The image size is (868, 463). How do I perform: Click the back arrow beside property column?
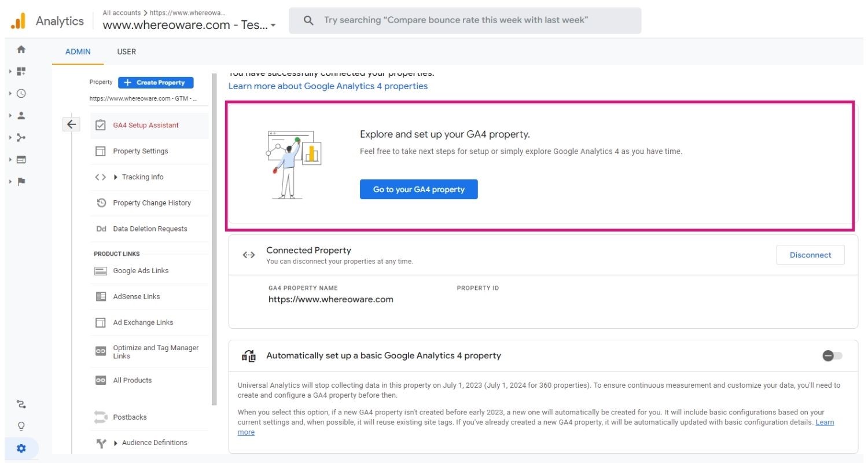71,124
